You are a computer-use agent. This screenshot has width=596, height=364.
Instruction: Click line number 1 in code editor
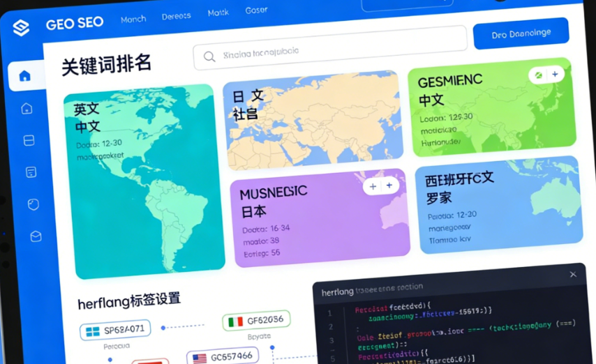[x=329, y=314]
